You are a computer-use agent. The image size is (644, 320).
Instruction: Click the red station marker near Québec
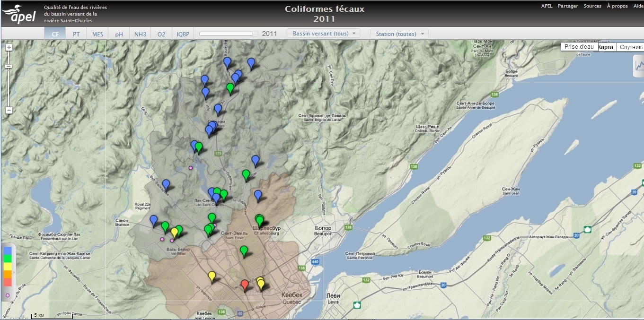tap(244, 284)
